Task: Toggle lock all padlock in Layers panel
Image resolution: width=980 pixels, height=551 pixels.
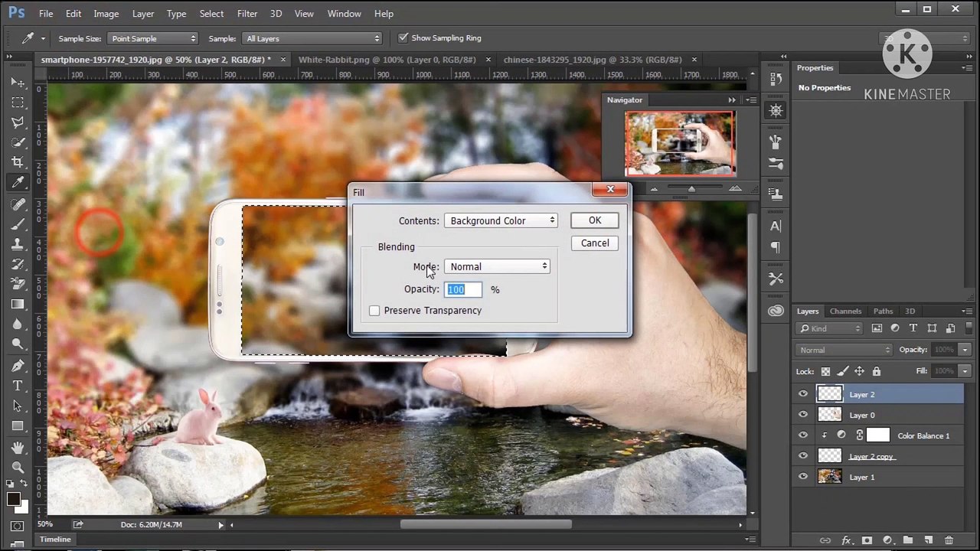Action: (x=877, y=371)
